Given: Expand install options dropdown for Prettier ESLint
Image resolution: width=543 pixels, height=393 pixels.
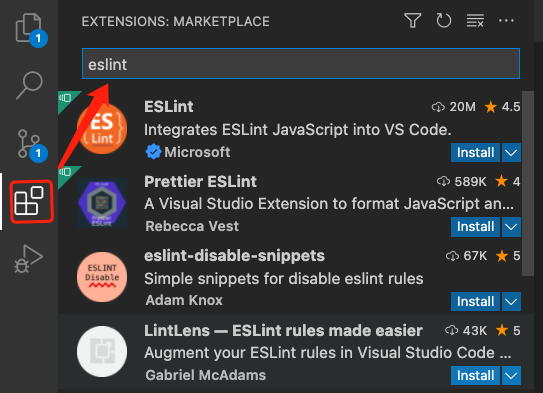Looking at the screenshot, I should point(511,227).
